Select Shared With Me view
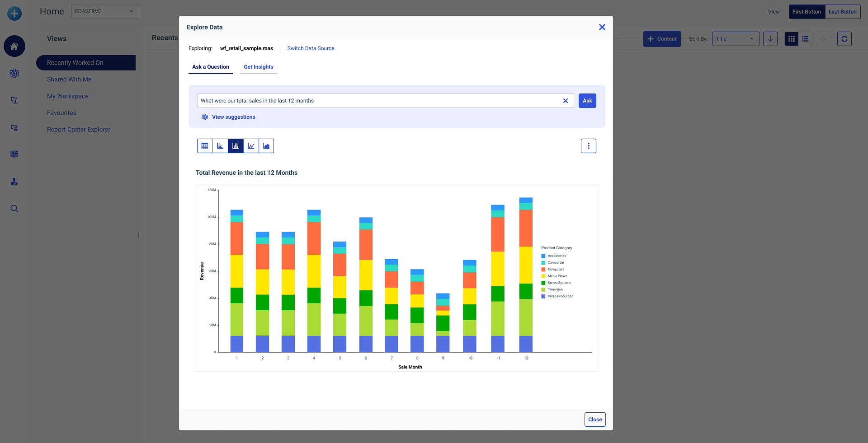The height and width of the screenshot is (443, 868). [x=69, y=79]
